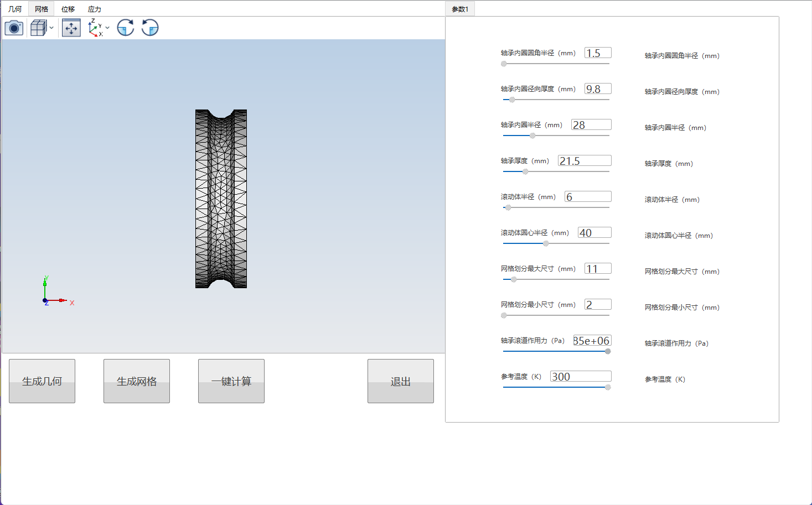Click right-column 滚动体圆心半径 (mm) description text

[x=679, y=236]
